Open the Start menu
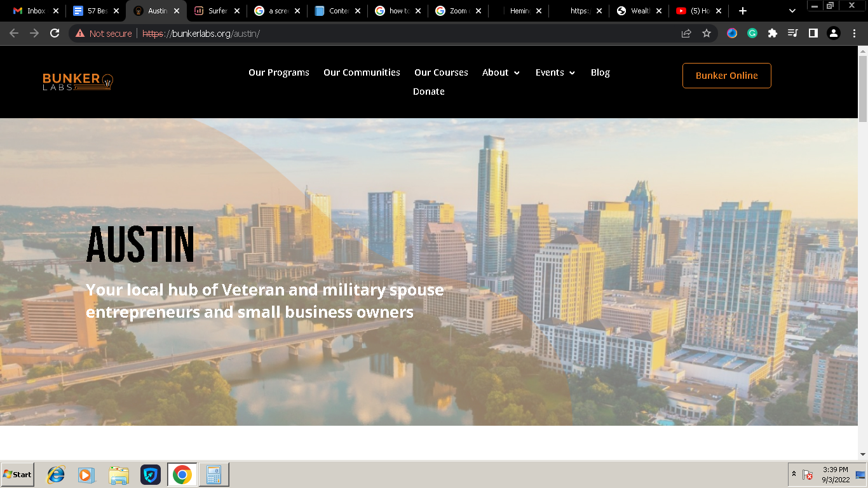Screen dimensions: 868x488 17,475
